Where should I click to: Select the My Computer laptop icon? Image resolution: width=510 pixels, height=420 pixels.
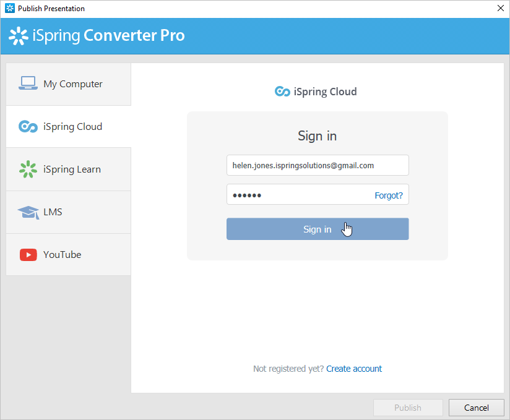[28, 84]
